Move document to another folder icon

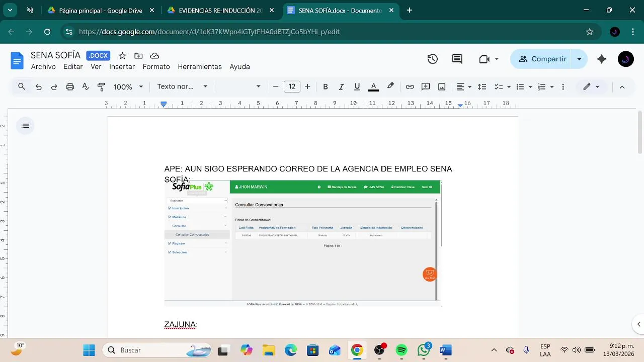[138, 56]
